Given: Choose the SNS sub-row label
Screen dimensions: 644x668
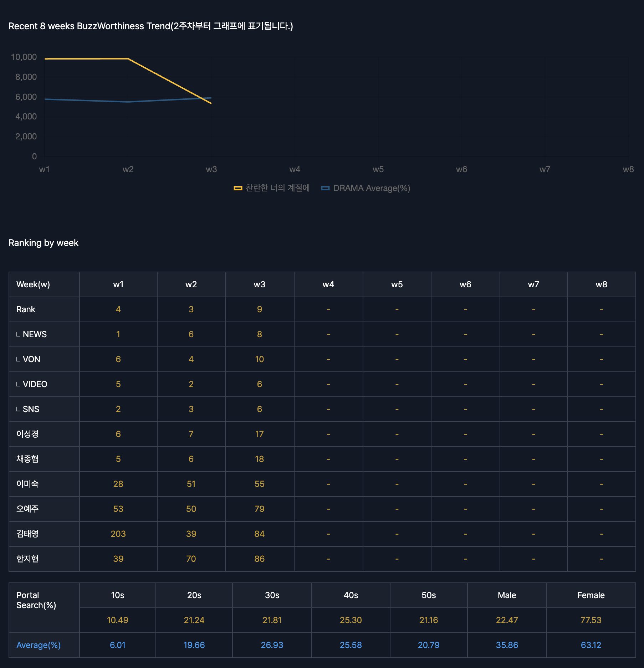Looking at the screenshot, I should pos(31,409).
